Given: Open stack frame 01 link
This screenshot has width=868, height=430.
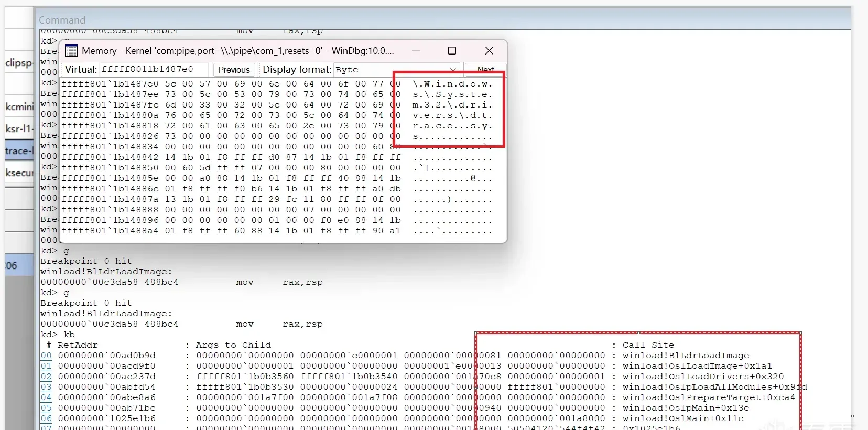Looking at the screenshot, I should tap(46, 366).
